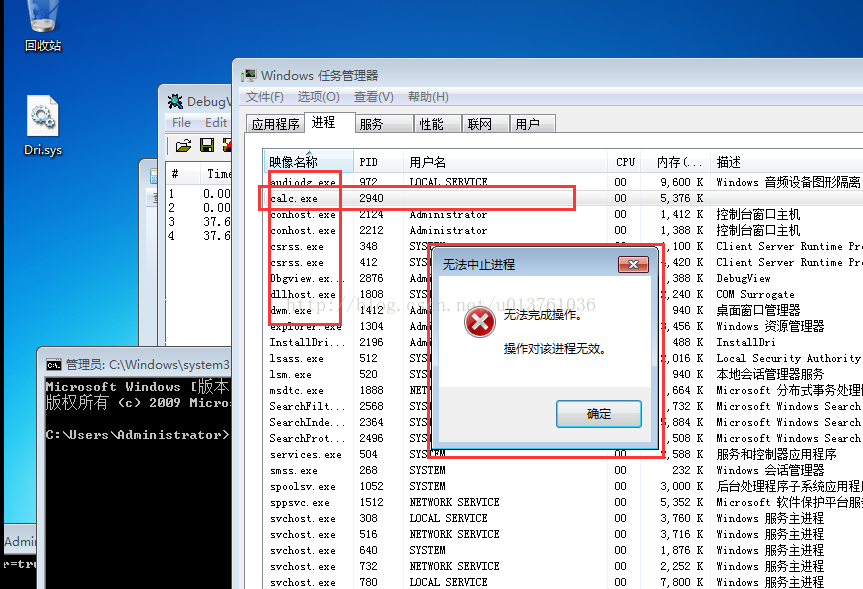Select the smss.exe process row

(562, 470)
